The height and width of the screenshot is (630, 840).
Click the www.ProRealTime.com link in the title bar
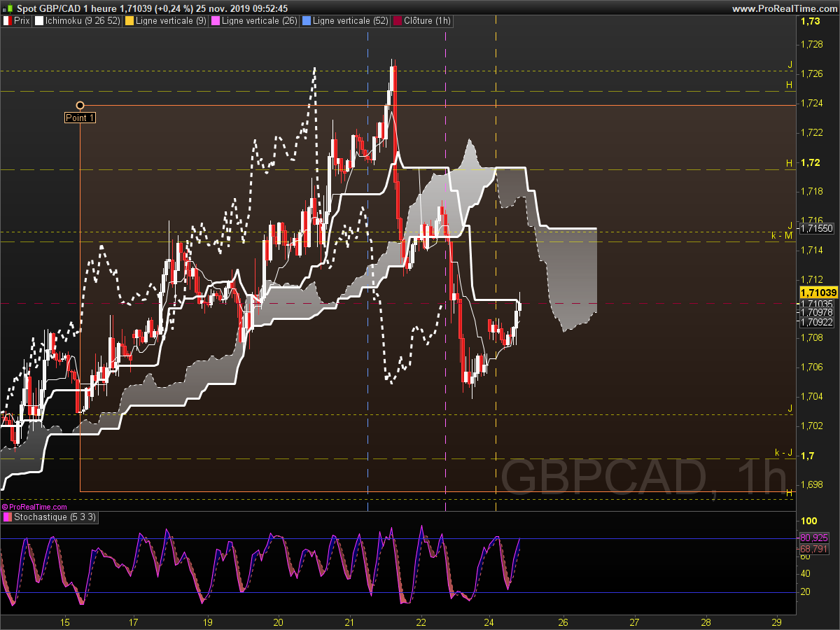[x=784, y=8]
